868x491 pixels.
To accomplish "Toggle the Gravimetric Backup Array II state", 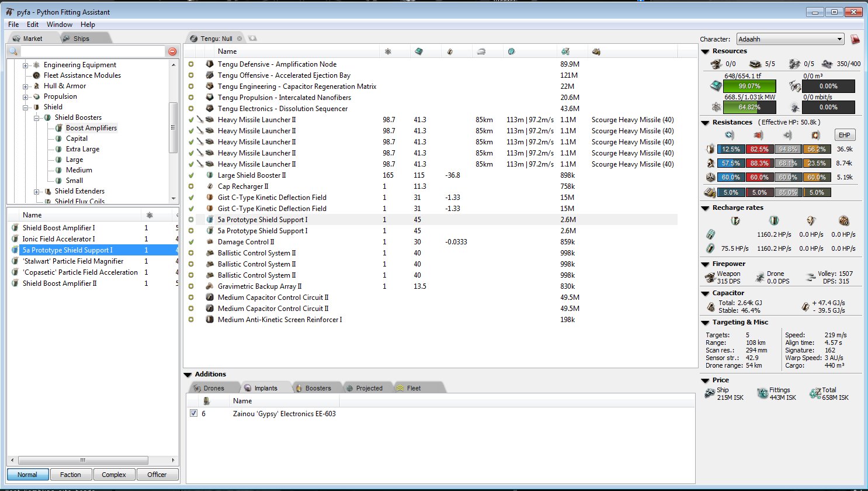I will point(191,286).
